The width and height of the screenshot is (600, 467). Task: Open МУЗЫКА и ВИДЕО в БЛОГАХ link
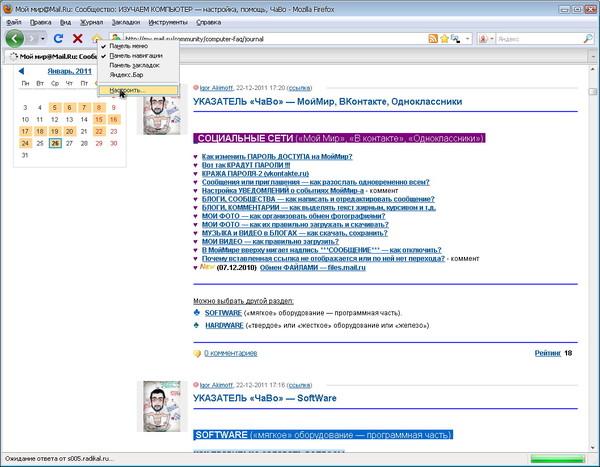pyautogui.click(x=295, y=233)
